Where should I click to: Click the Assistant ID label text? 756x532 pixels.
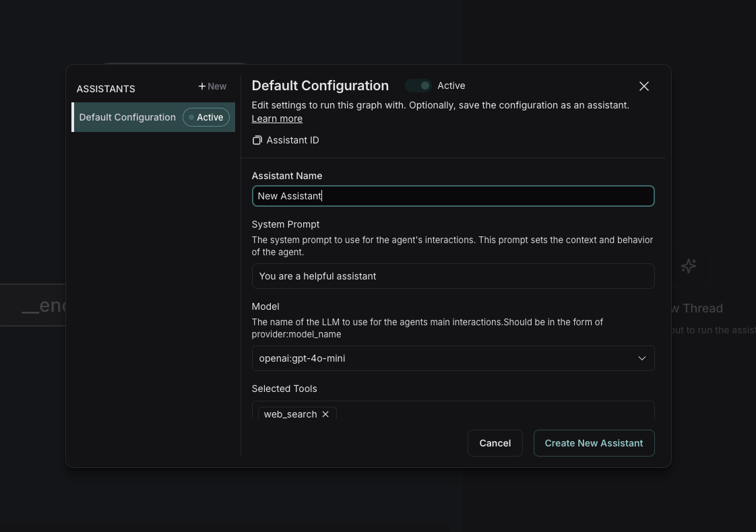[x=292, y=140]
